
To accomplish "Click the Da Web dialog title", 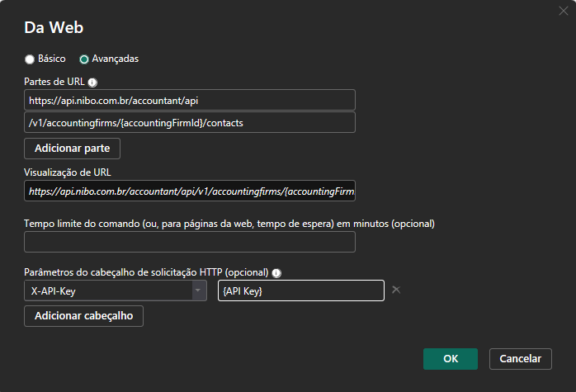I will (54, 27).
